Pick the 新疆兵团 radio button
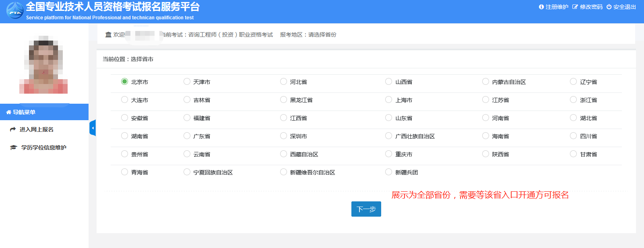The width and height of the screenshot is (644, 248). click(x=388, y=172)
